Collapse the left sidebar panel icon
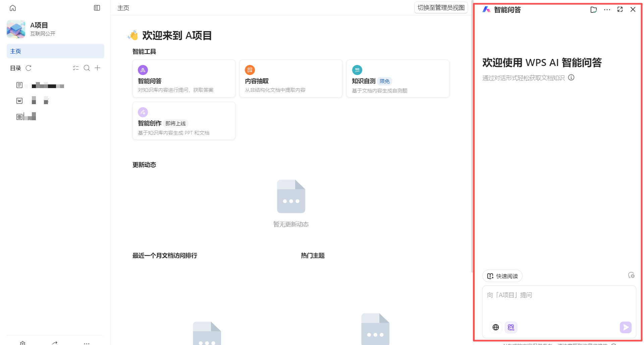644x345 pixels. click(97, 8)
